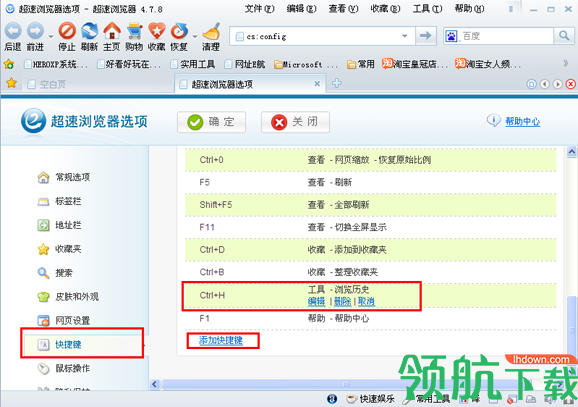Click the 确定 confirm button
578x407 pixels.
211,122
